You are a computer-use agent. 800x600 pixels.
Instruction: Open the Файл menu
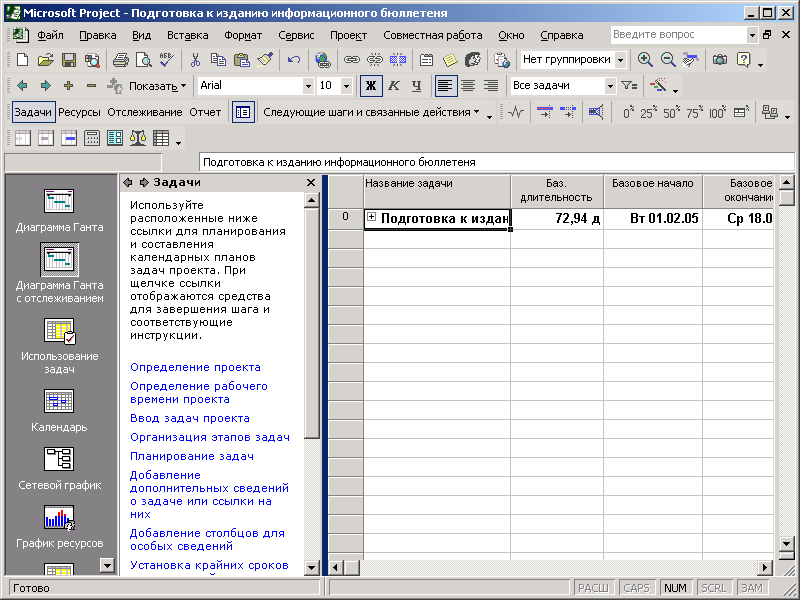[x=50, y=35]
